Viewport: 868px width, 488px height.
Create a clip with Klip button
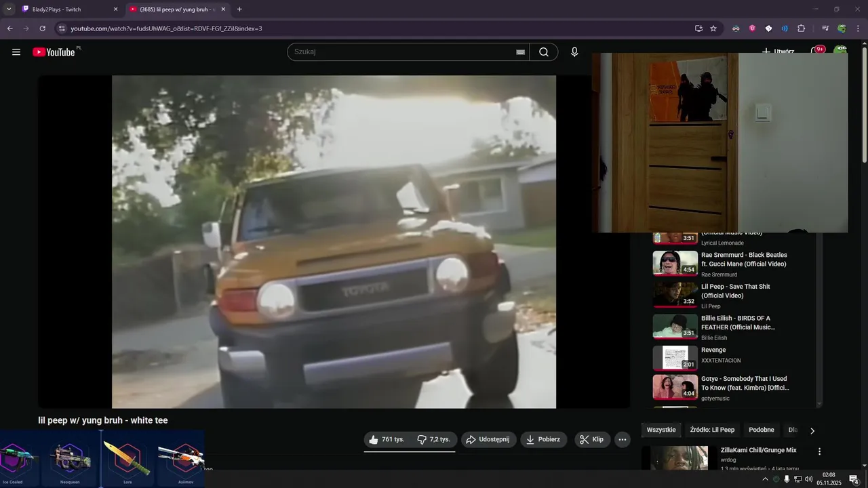(592, 439)
